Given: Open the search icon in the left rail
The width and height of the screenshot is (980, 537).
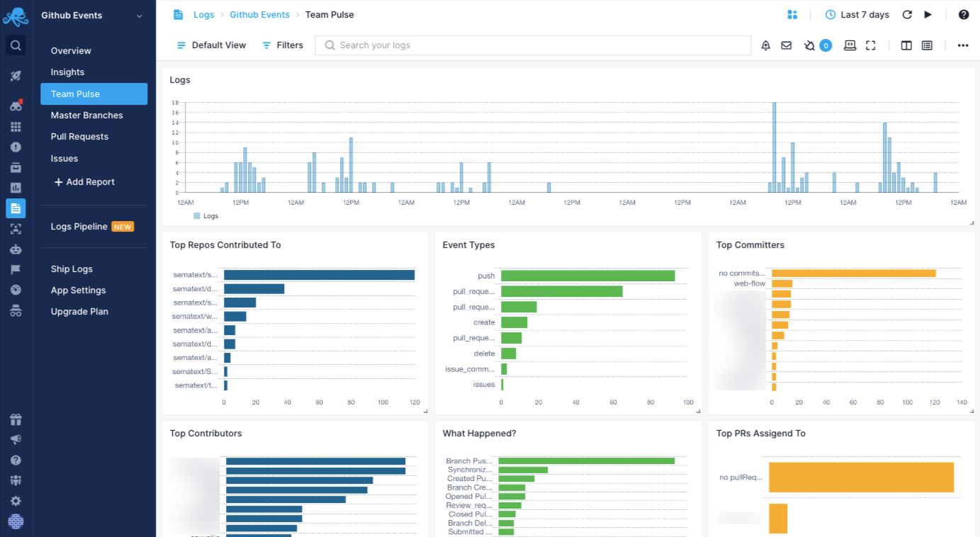Looking at the screenshot, I should click(16, 46).
